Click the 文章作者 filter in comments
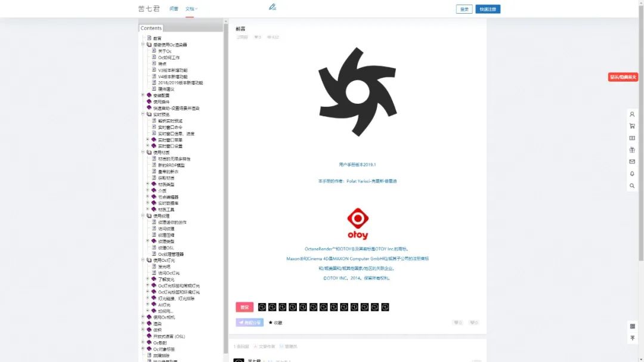This screenshot has width=644, height=362. click(x=264, y=346)
